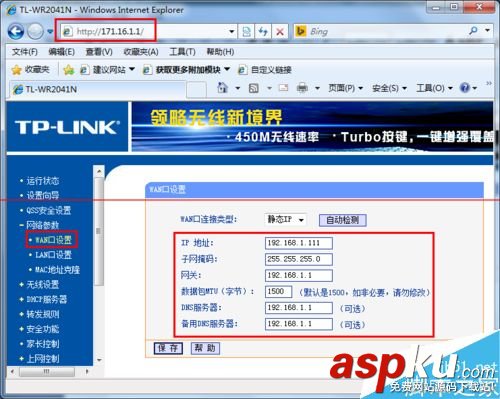Select the TL-WR2041N browser tab
The height and width of the screenshot is (399, 500).
point(97,89)
